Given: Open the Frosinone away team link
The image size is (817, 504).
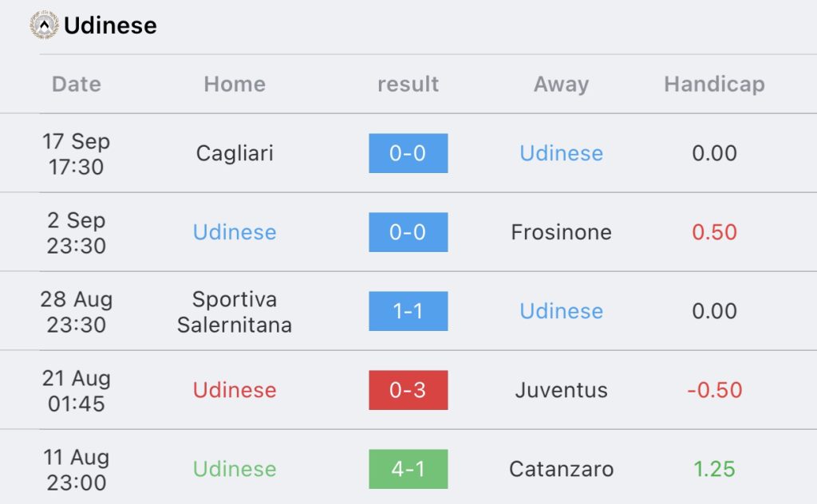Looking at the screenshot, I should click(x=561, y=232).
